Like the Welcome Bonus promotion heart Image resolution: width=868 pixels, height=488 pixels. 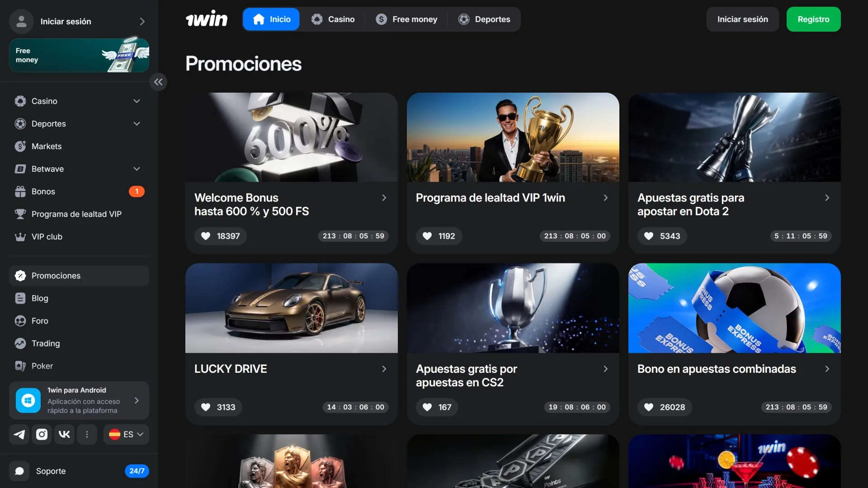tap(206, 236)
